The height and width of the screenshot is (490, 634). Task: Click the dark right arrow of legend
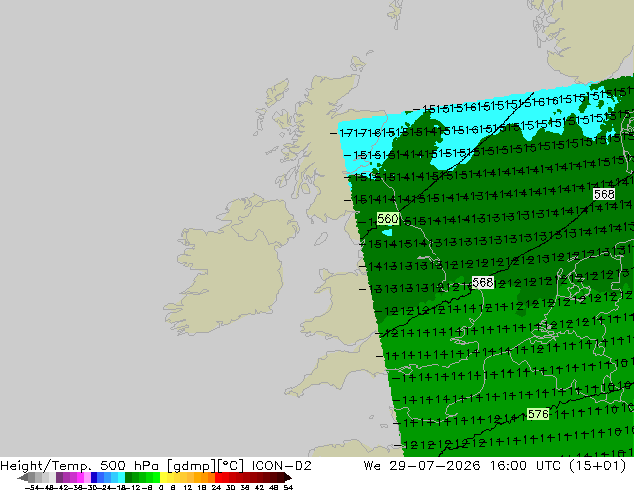coord(288,477)
